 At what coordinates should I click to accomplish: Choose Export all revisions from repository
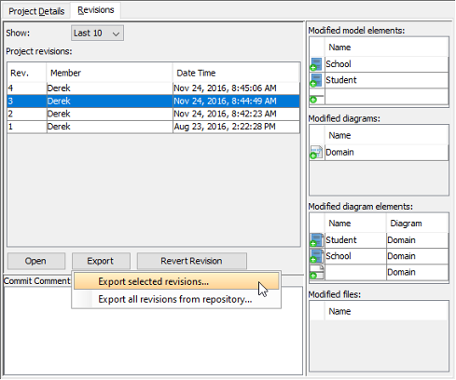tap(176, 299)
